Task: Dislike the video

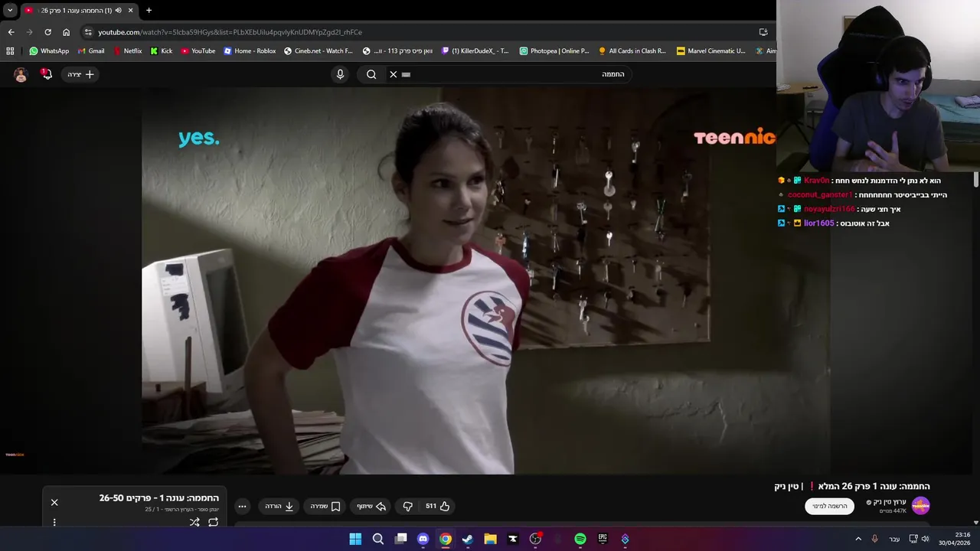Action: pos(407,506)
